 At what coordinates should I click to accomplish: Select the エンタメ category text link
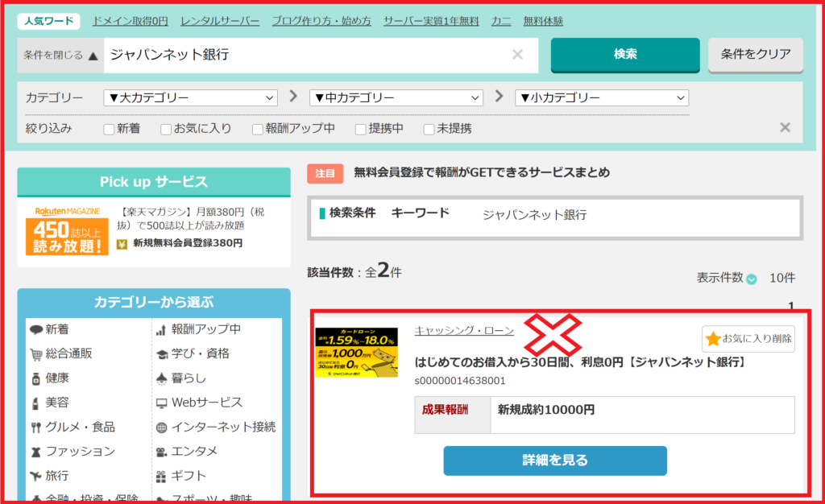click(194, 452)
